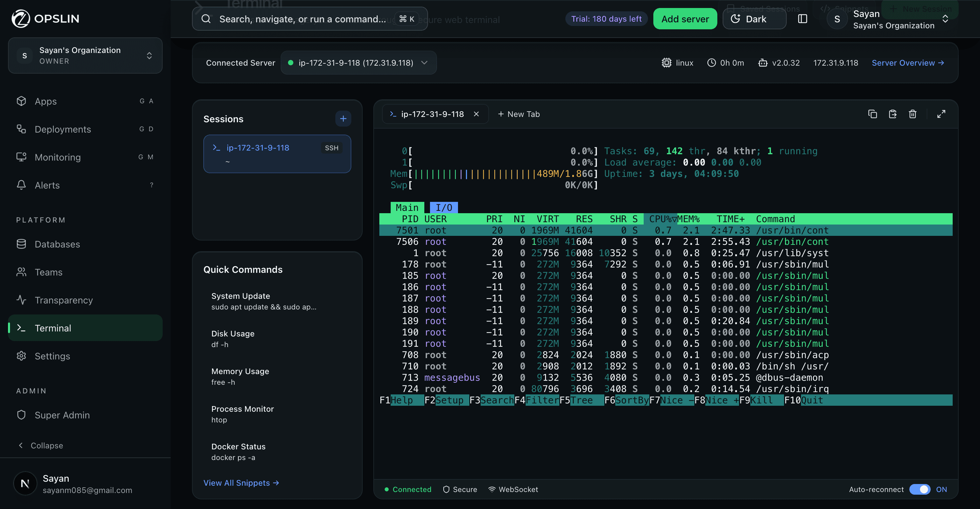Open Deployments in the sidebar
The height and width of the screenshot is (509, 980).
[x=85, y=129]
